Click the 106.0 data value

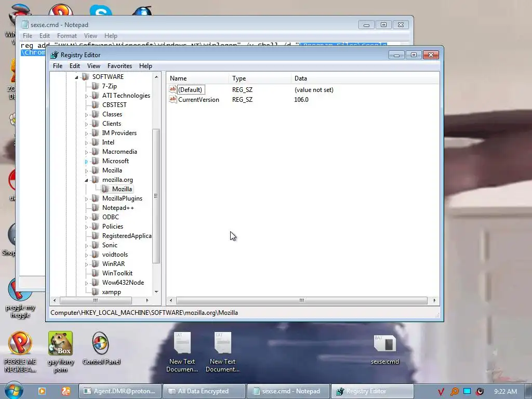coord(301,100)
